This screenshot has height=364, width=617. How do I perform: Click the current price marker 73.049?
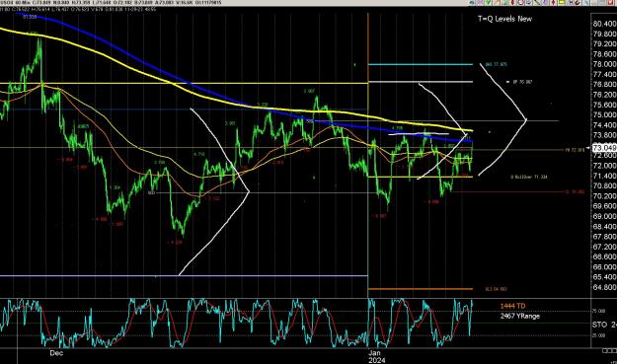[x=604, y=148]
